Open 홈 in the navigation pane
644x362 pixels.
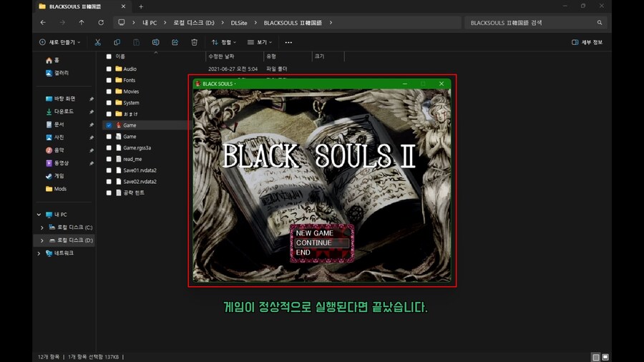[x=52, y=60]
